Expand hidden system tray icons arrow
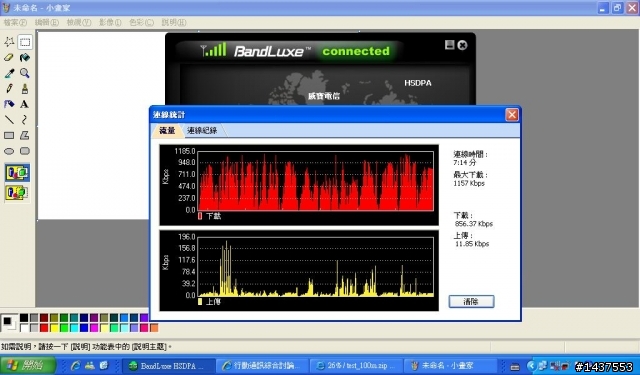The width and height of the screenshot is (640, 375). point(531,366)
